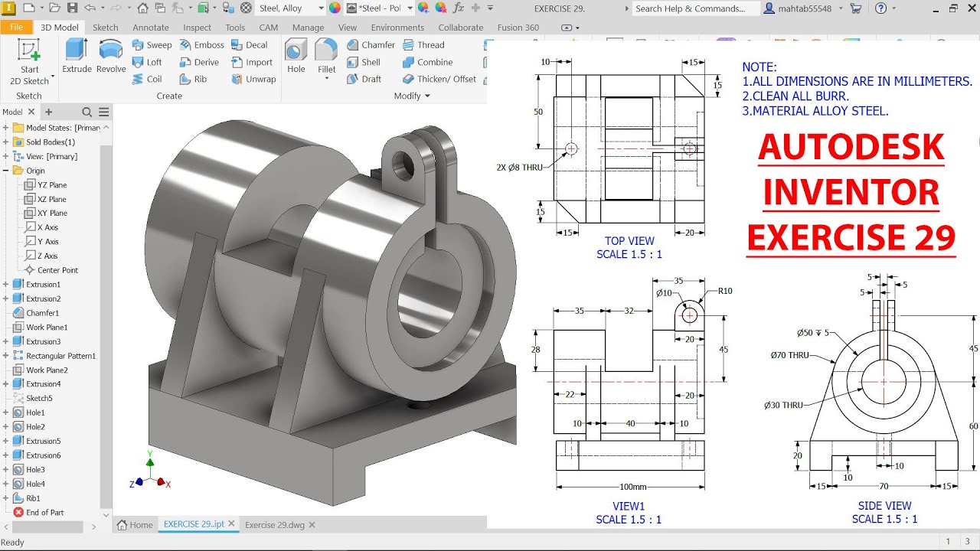980x551 pixels.
Task: Switch to the Inspect ribbon tab
Action: tap(197, 27)
